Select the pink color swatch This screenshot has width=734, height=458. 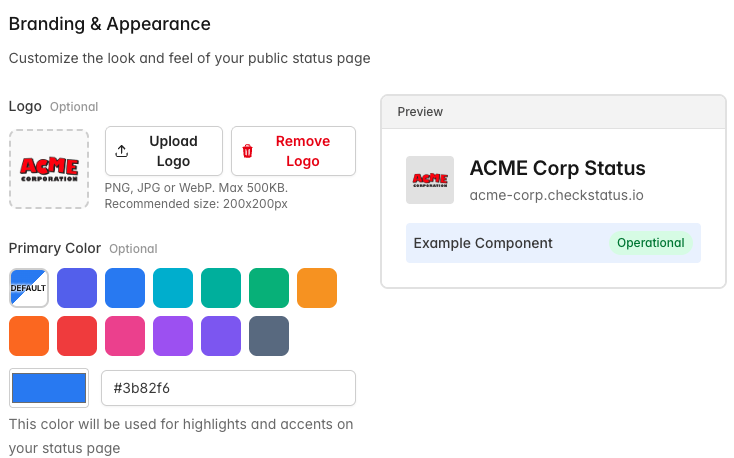[x=125, y=336]
